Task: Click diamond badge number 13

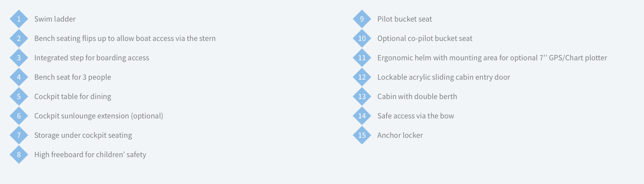Action: click(362, 96)
